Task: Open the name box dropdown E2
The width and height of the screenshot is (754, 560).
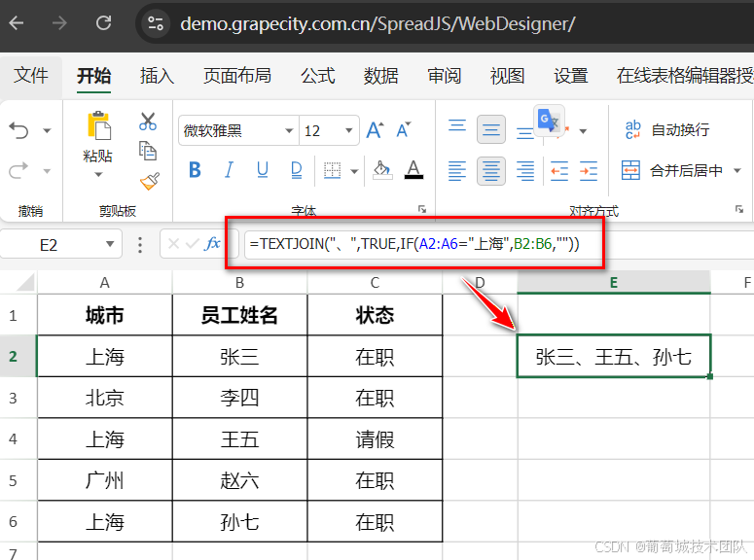Action: coord(110,244)
